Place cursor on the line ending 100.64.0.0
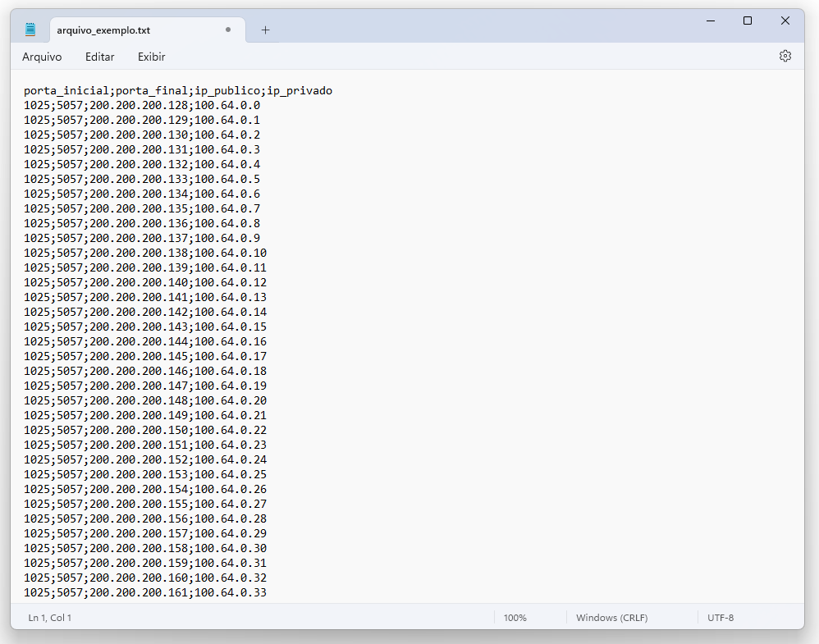The width and height of the screenshot is (819, 644). [x=142, y=105]
